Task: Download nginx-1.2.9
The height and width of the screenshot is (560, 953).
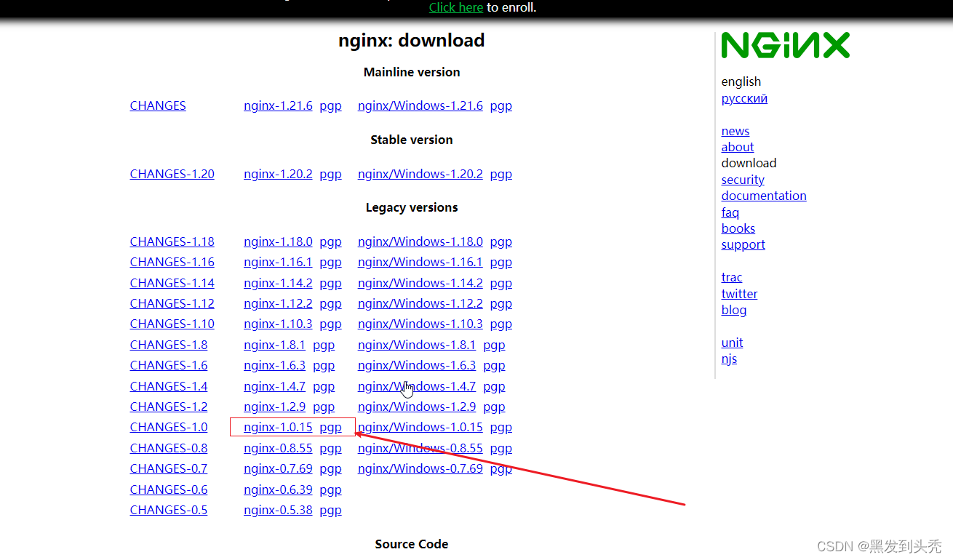Action: [x=274, y=407]
